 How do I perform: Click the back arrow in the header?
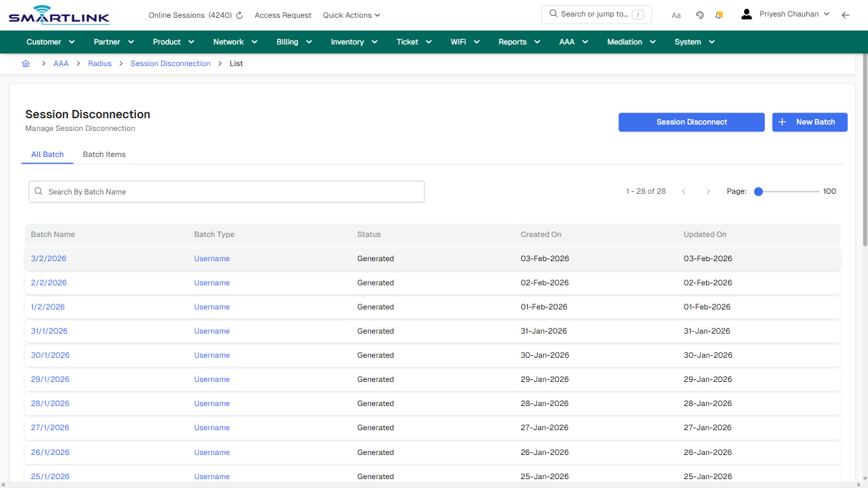846,14
